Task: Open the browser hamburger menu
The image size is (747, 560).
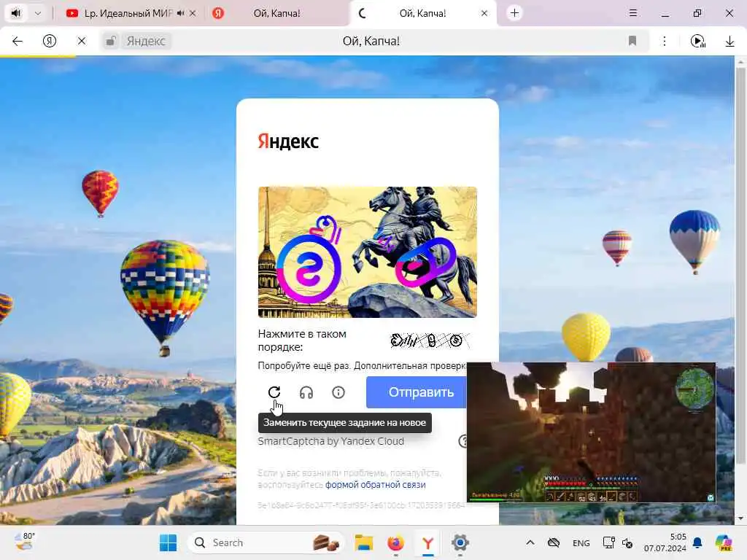Action: pyautogui.click(x=633, y=13)
